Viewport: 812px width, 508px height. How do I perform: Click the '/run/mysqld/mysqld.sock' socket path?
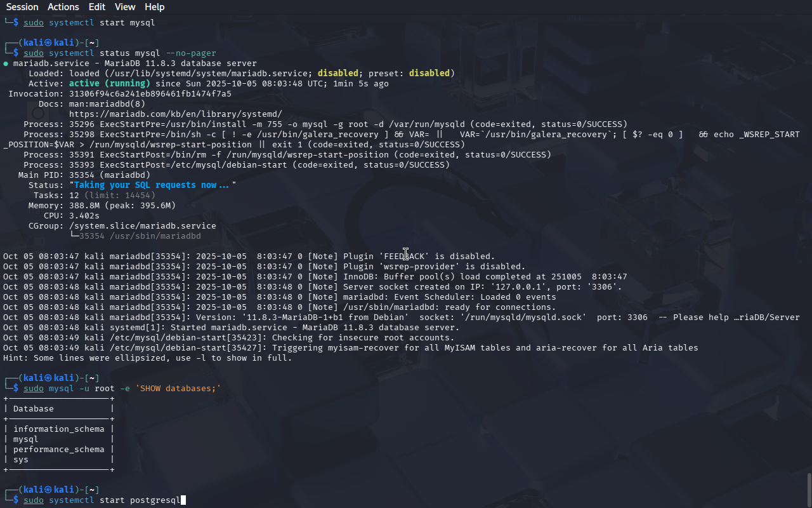(x=551, y=317)
